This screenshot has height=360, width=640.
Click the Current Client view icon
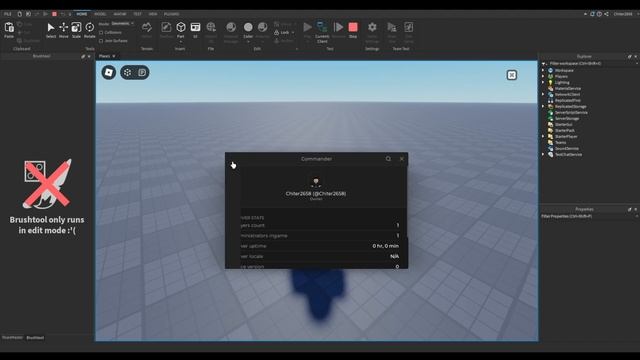click(322, 27)
